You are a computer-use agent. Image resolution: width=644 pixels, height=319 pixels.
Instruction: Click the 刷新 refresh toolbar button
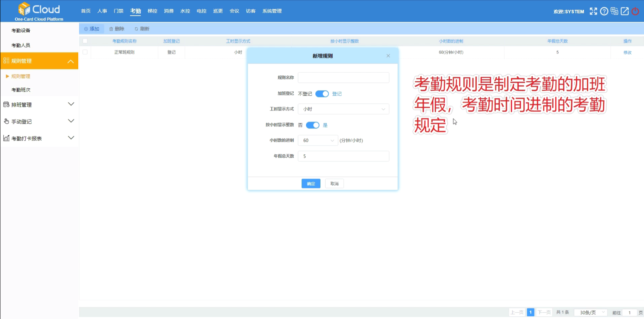(142, 29)
